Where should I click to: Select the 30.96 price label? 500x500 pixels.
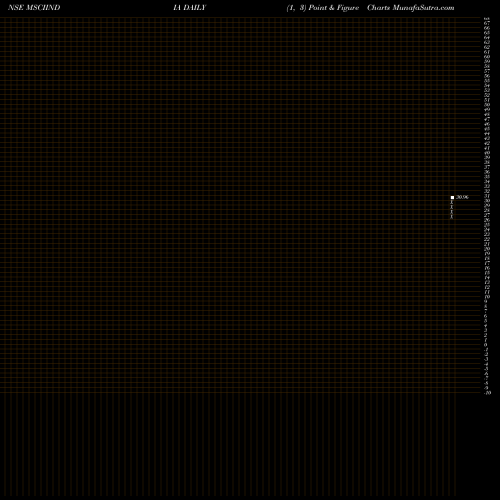[462, 197]
